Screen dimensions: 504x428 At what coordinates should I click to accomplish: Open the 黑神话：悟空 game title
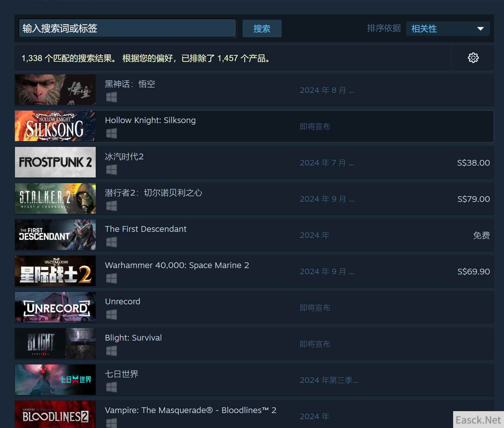point(130,84)
